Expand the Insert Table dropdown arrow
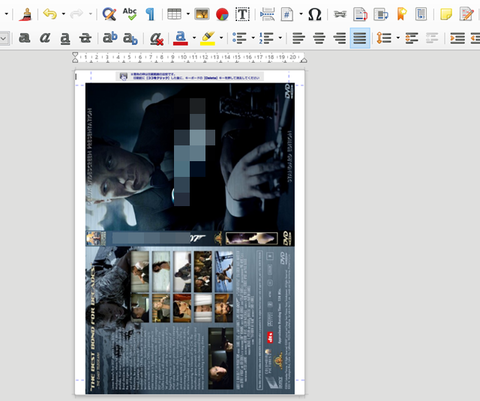480x401 pixels. (x=188, y=14)
